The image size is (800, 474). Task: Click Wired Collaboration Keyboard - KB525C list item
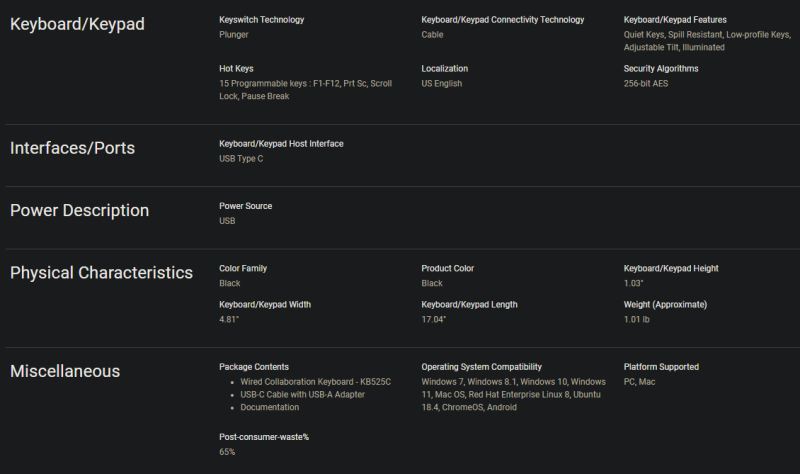[x=315, y=382]
